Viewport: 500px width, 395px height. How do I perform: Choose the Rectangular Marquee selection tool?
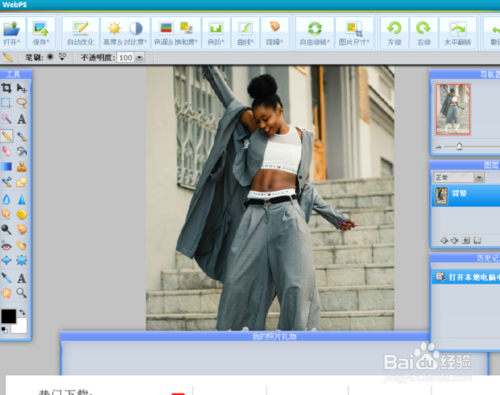(6, 103)
